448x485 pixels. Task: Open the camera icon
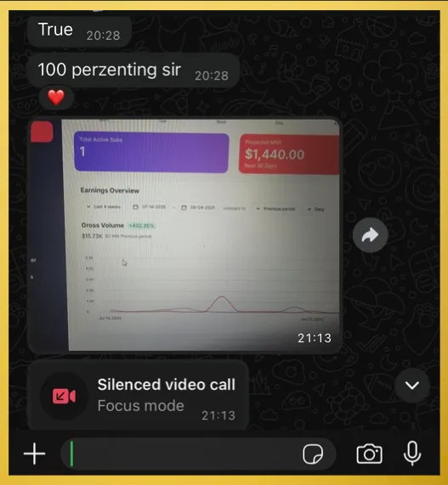[369, 454]
